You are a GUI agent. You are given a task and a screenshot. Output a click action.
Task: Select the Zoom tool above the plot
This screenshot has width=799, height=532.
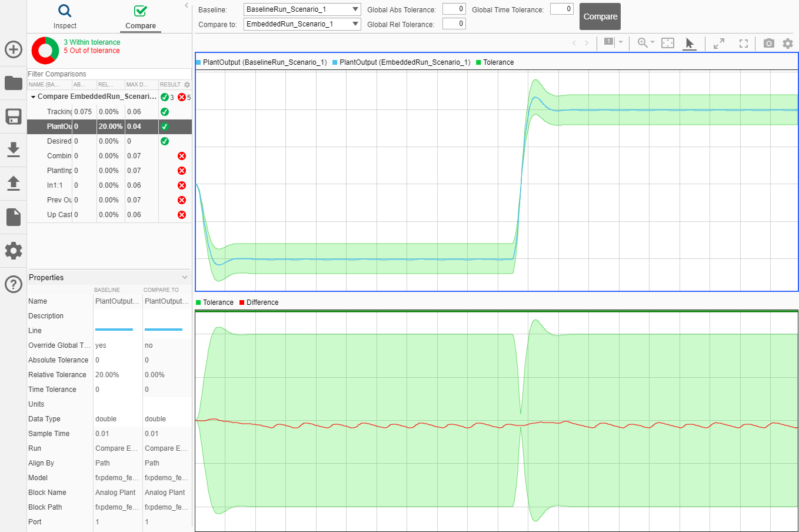tap(641, 42)
